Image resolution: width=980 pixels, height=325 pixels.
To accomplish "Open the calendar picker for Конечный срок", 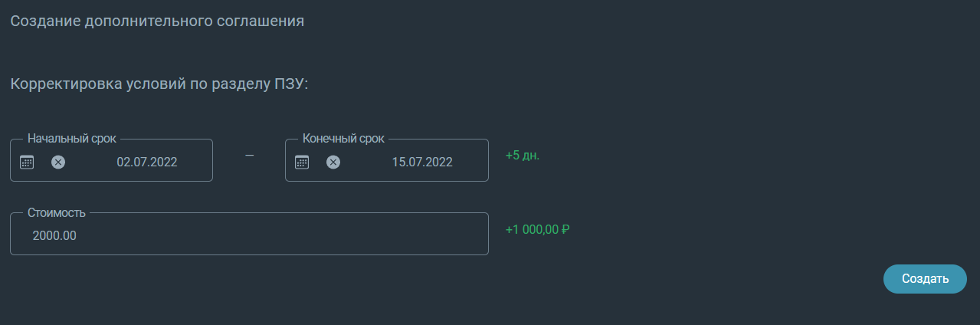I will [302, 162].
